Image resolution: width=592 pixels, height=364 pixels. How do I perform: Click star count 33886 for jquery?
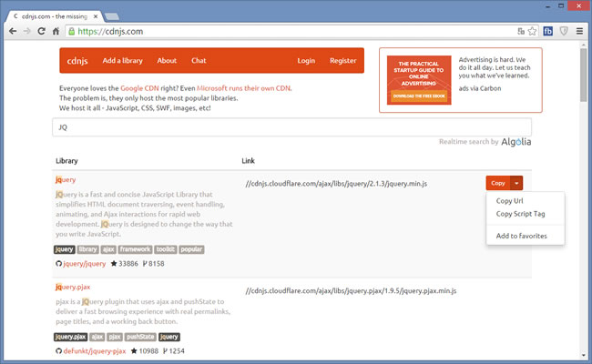(x=125, y=264)
